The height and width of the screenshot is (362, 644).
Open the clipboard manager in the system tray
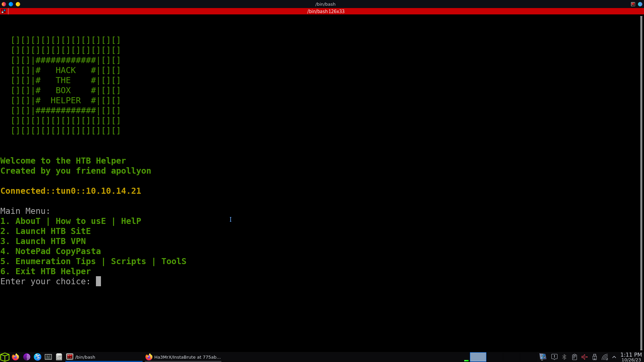point(575,357)
